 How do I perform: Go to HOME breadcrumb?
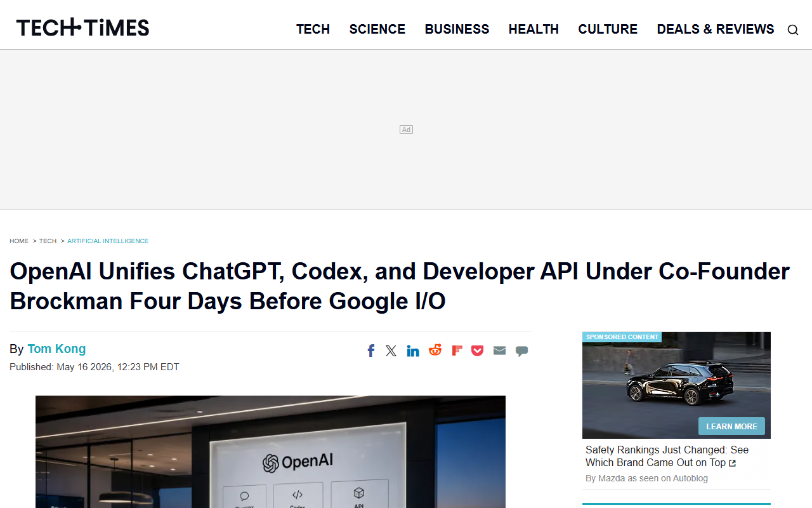[x=19, y=241]
